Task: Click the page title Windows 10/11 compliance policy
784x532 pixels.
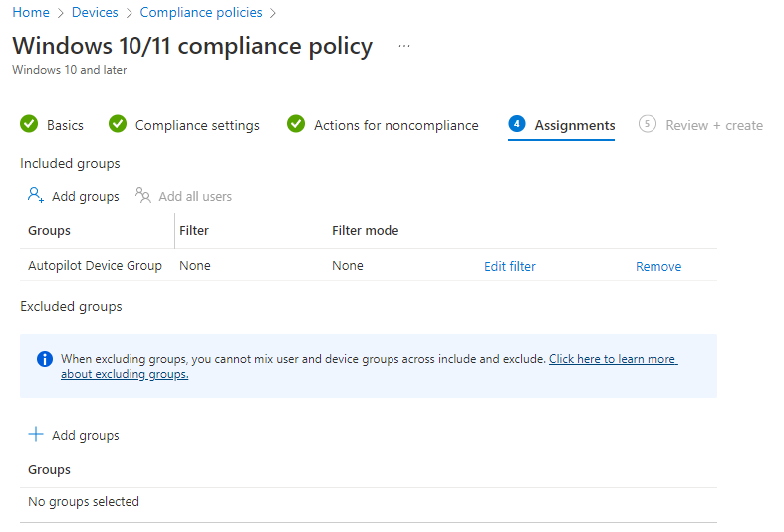Action: coord(192,46)
